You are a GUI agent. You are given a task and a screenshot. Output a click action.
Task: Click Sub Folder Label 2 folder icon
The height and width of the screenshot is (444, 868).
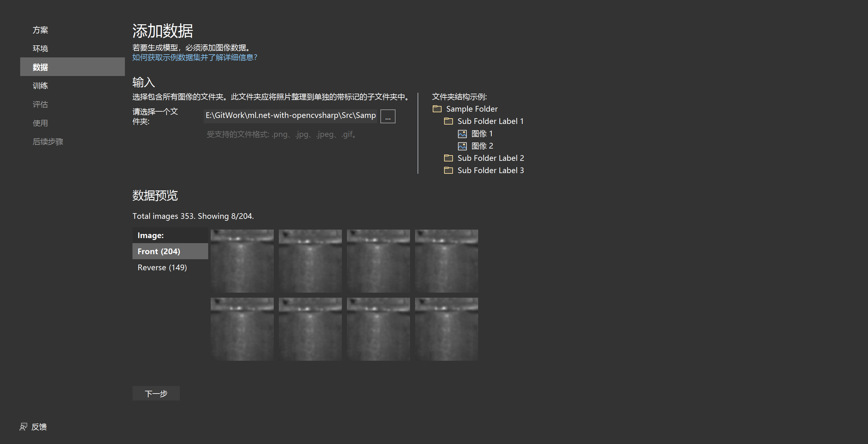(448, 158)
